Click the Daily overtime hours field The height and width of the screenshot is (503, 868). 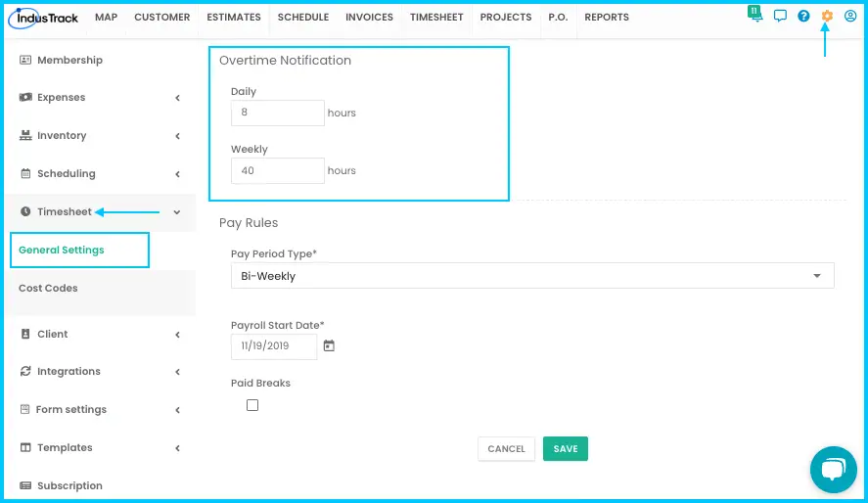[277, 113]
